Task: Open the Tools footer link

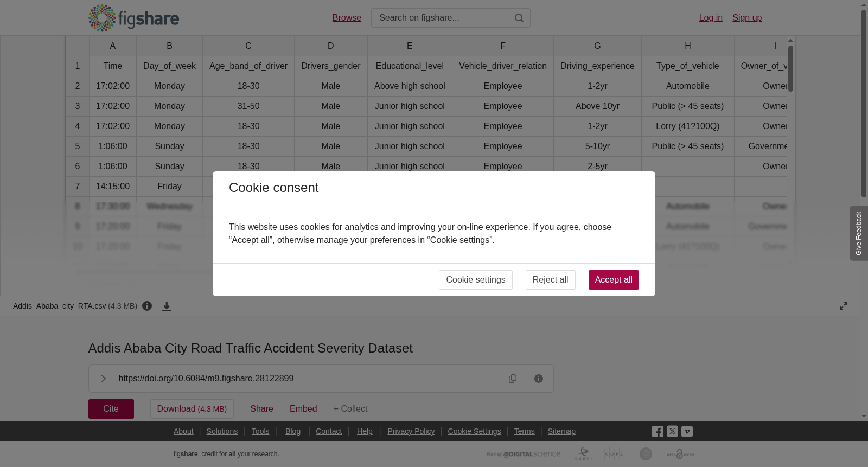Action: coord(260,431)
